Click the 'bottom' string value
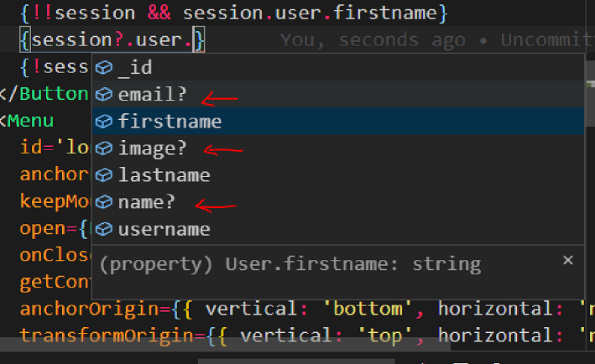 coord(368,309)
